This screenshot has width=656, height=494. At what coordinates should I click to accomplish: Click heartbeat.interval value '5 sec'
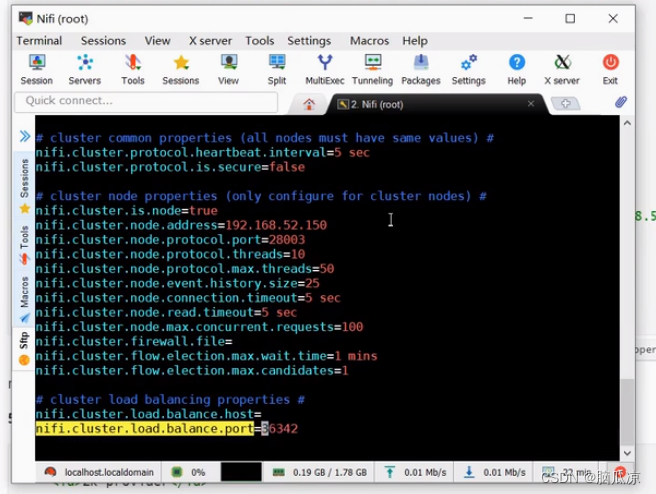pos(352,152)
